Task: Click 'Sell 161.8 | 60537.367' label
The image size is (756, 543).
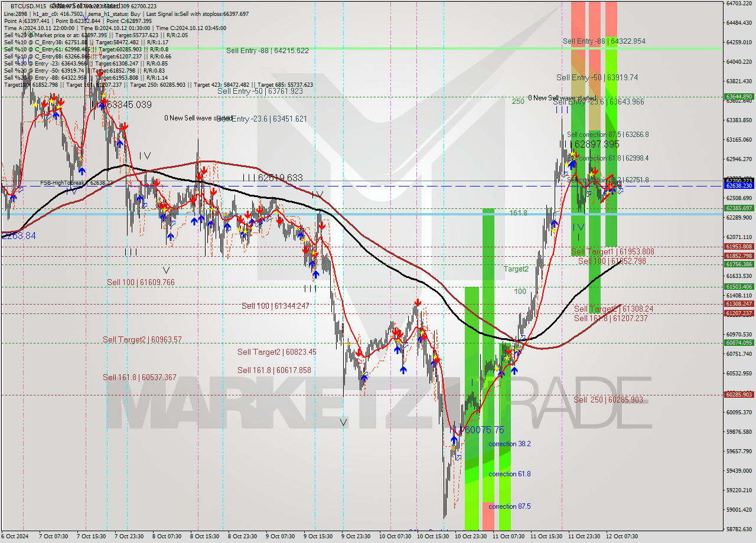Action: point(139,377)
